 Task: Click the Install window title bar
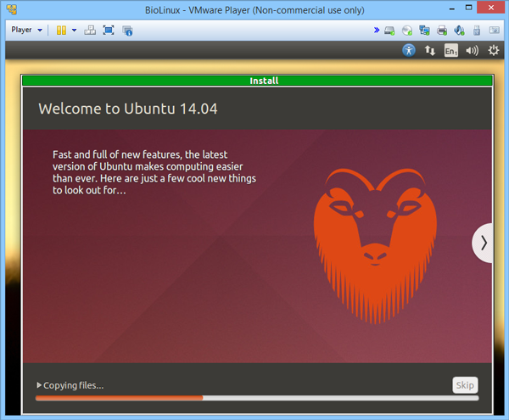pos(257,81)
